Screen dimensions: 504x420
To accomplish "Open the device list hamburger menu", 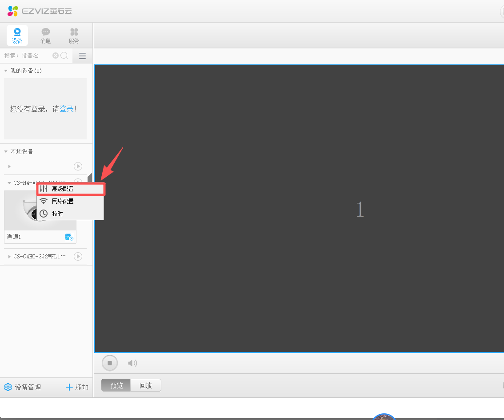I will pos(82,56).
